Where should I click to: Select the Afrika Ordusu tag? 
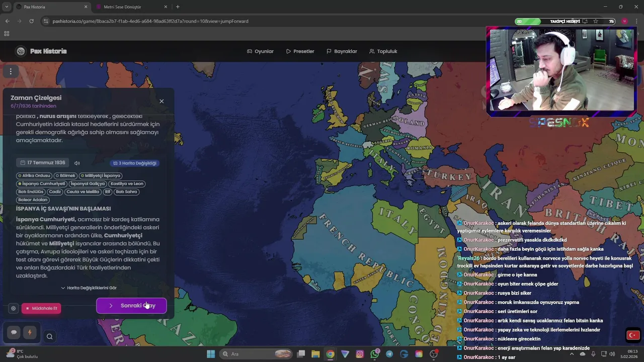tap(34, 175)
